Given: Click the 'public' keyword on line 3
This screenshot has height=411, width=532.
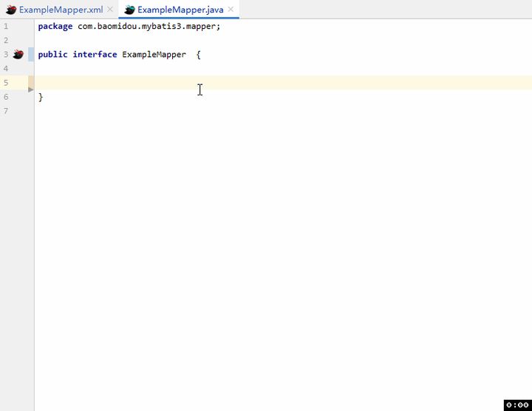Looking at the screenshot, I should (52, 54).
